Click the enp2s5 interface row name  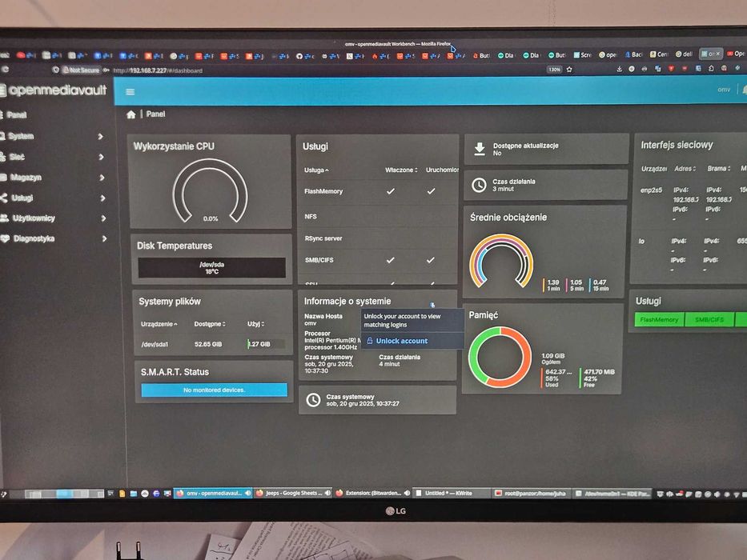[651, 190]
